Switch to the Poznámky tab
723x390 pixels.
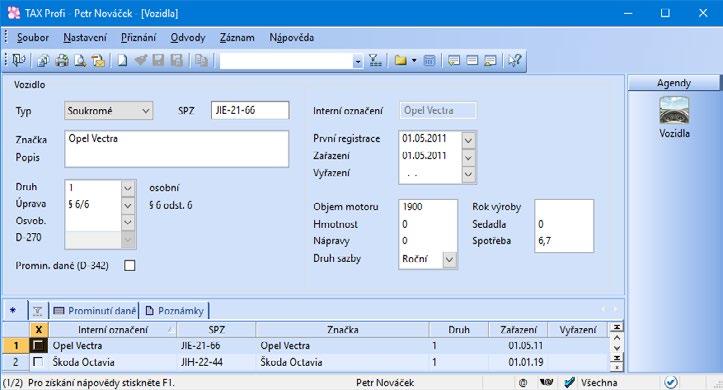coord(175,311)
